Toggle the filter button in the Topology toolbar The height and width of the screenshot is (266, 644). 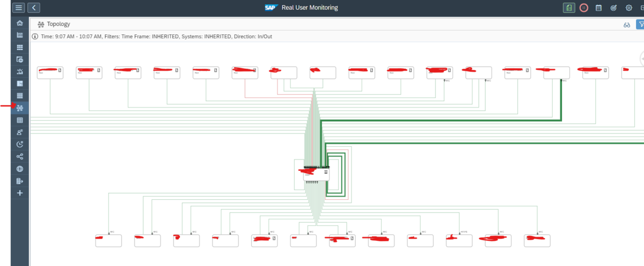click(x=640, y=25)
